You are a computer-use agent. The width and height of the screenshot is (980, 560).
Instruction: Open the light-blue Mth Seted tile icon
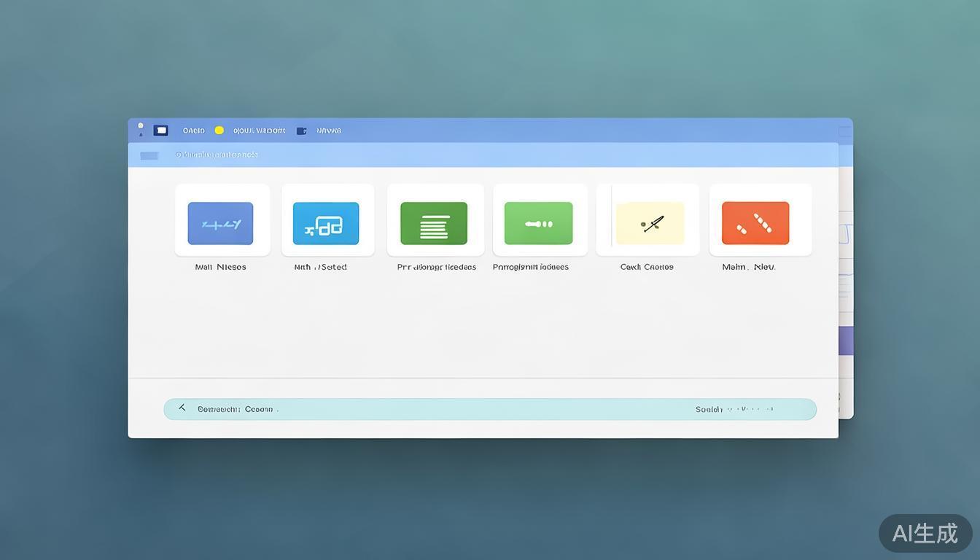(x=326, y=223)
